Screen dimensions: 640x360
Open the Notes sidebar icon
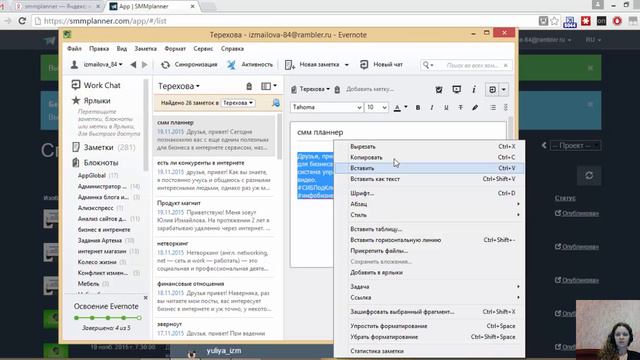click(76, 147)
